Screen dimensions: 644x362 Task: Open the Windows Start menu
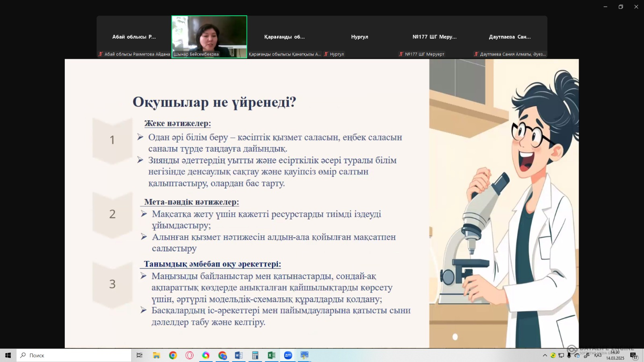tap(8, 355)
